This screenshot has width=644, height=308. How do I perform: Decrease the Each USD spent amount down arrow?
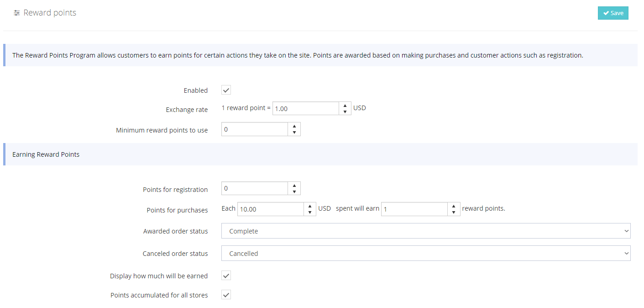pyautogui.click(x=310, y=212)
